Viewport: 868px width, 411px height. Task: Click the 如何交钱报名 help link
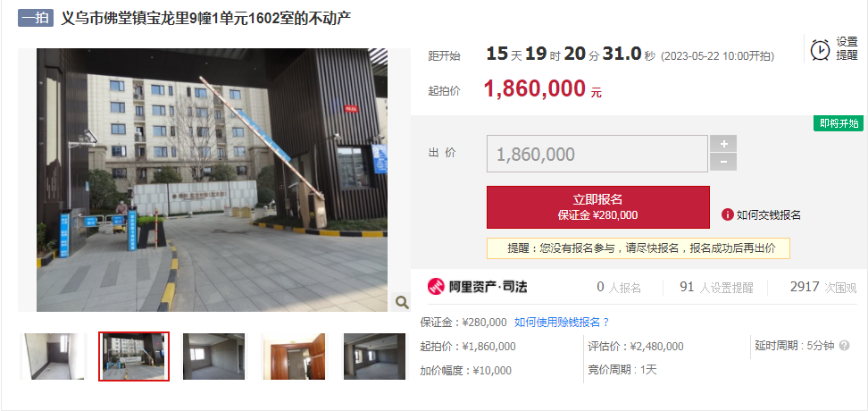[x=768, y=215]
